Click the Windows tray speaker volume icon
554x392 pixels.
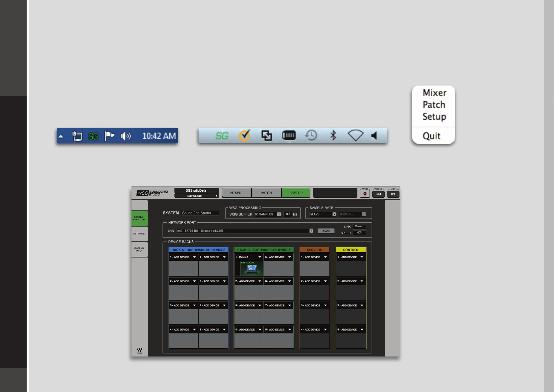point(126,136)
